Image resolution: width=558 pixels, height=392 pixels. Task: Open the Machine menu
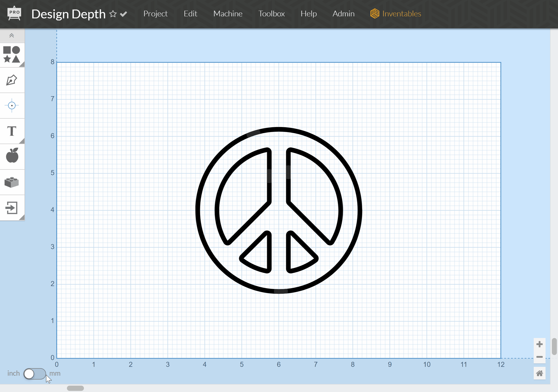(228, 14)
